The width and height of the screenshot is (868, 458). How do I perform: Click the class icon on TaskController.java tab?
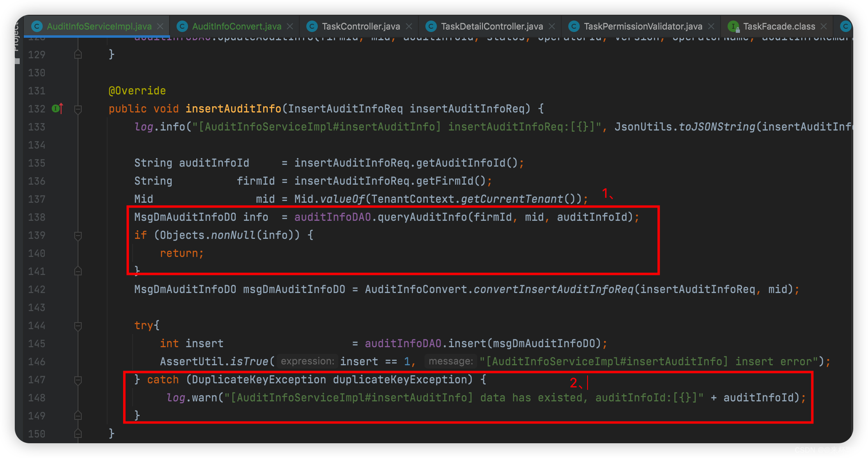click(x=312, y=26)
